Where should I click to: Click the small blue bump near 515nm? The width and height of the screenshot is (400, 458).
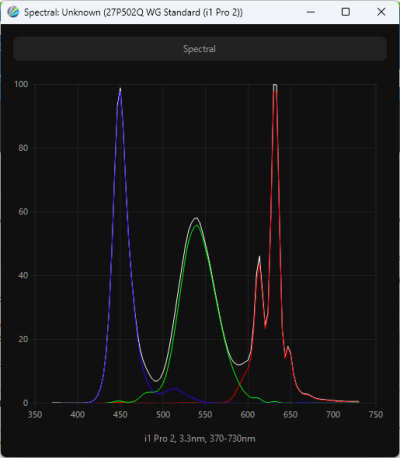(174, 389)
